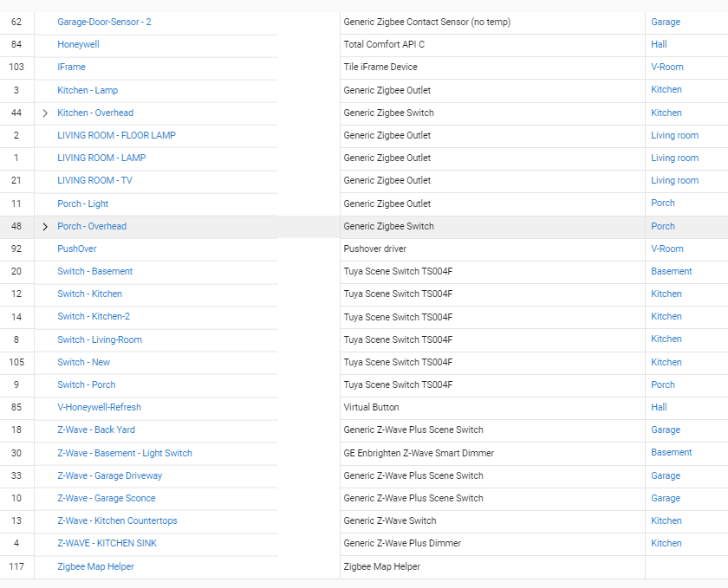This screenshot has width=728, height=588.
Task: Click the IFrame device link
Action: coord(71,67)
